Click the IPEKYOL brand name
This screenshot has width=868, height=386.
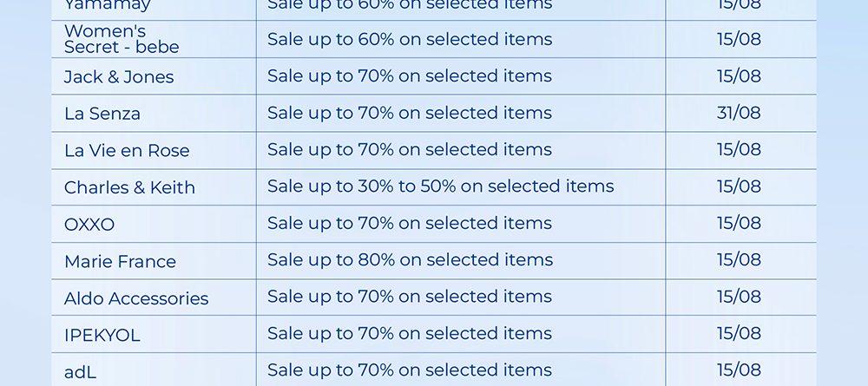coord(102,335)
